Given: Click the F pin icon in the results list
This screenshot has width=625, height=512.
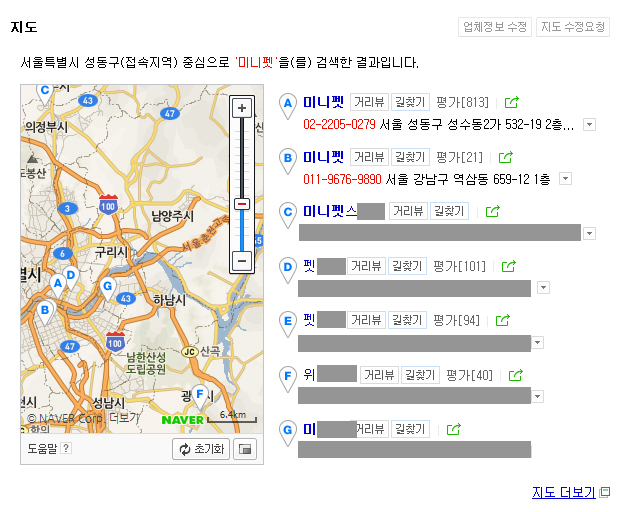Looking at the screenshot, I should click(288, 379).
